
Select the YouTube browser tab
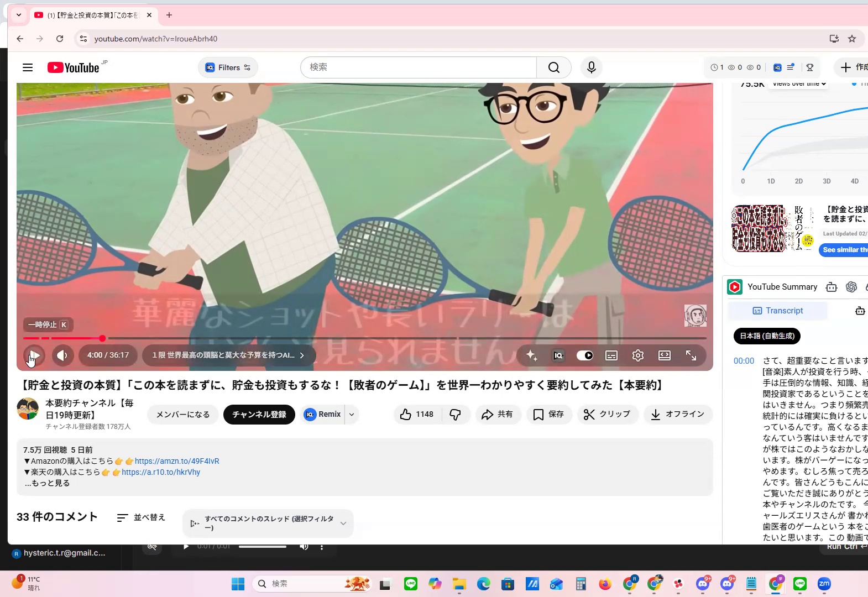coord(93,15)
